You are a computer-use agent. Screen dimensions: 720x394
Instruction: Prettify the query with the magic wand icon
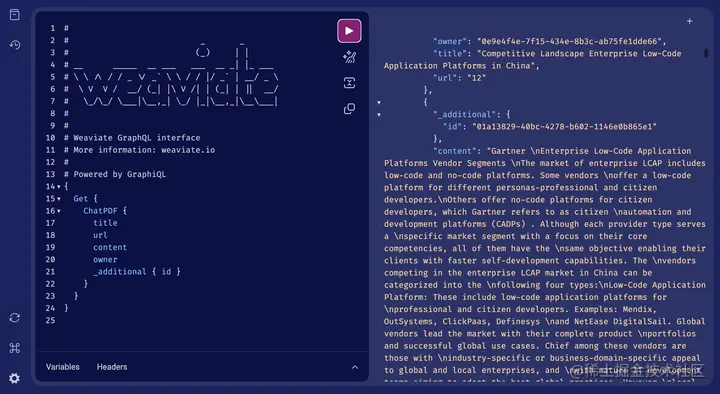349,57
